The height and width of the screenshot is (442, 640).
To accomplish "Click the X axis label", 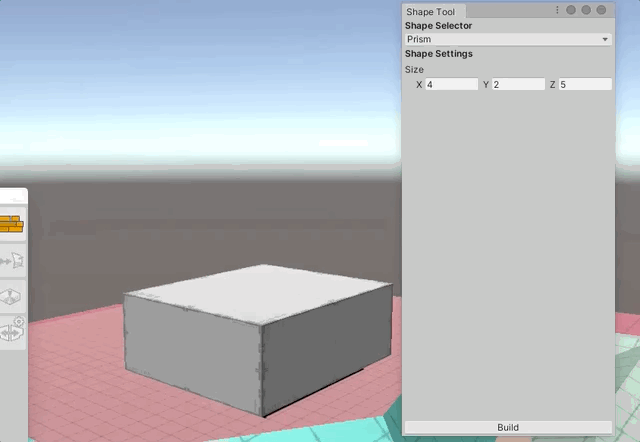I will click(419, 84).
